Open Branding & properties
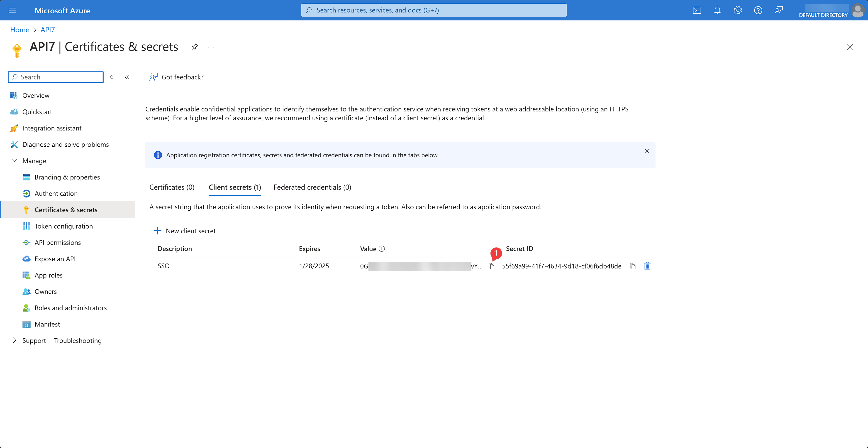 click(67, 177)
